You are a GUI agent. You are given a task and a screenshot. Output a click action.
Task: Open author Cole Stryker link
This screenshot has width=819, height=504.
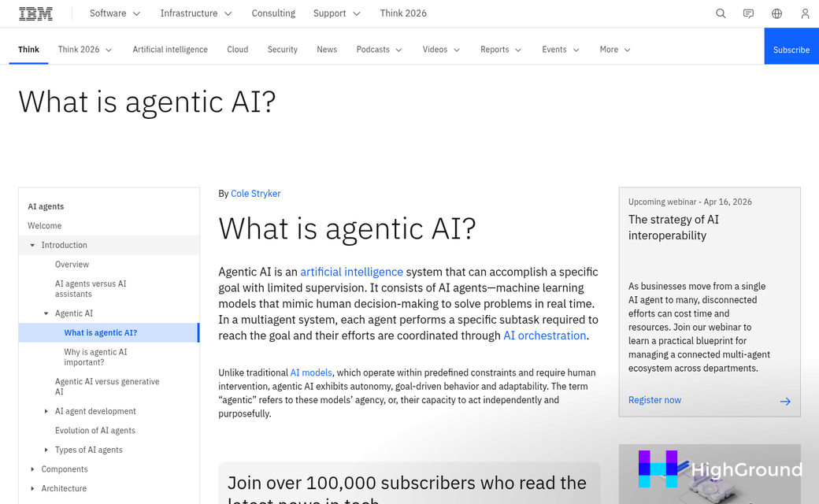(255, 193)
